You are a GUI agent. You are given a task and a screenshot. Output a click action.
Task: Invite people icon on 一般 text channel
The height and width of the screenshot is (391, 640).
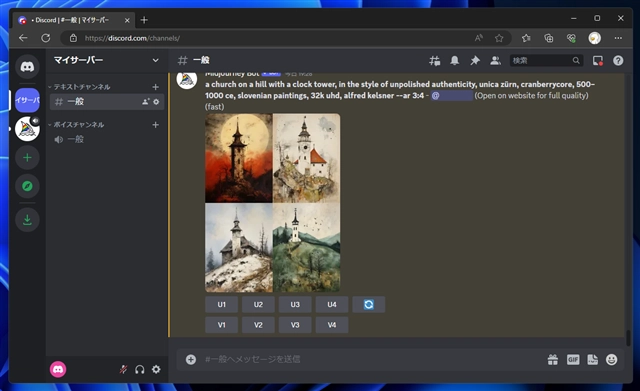click(x=146, y=102)
